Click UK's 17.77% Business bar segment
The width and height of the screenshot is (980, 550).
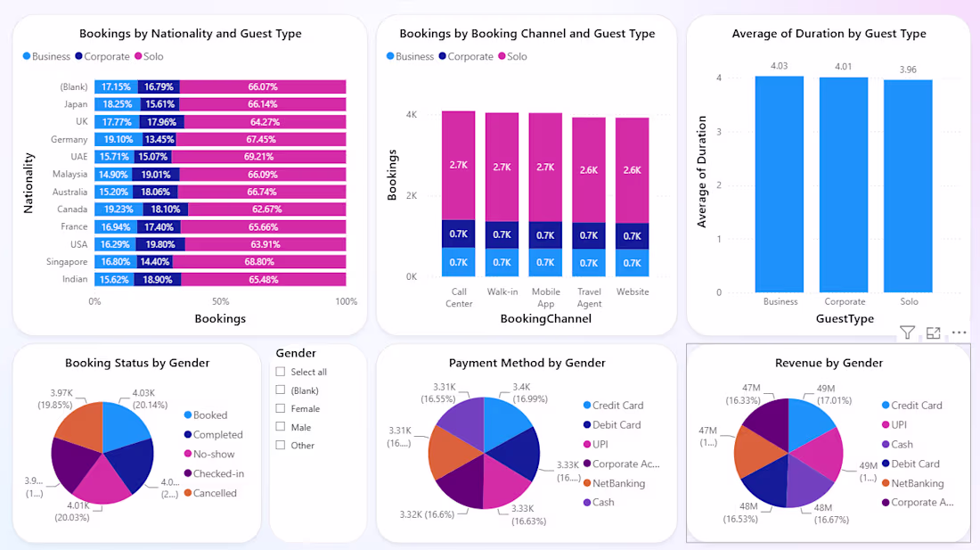point(117,122)
